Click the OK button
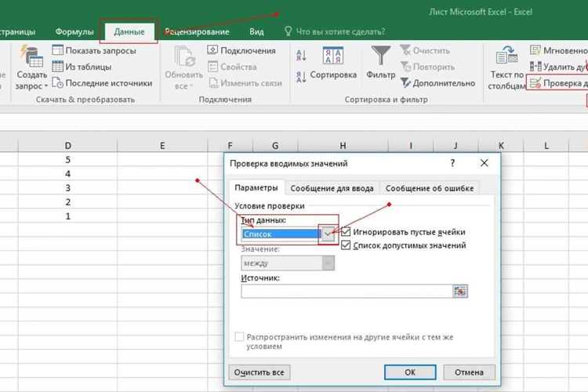This screenshot has height=392, width=588. [x=410, y=372]
